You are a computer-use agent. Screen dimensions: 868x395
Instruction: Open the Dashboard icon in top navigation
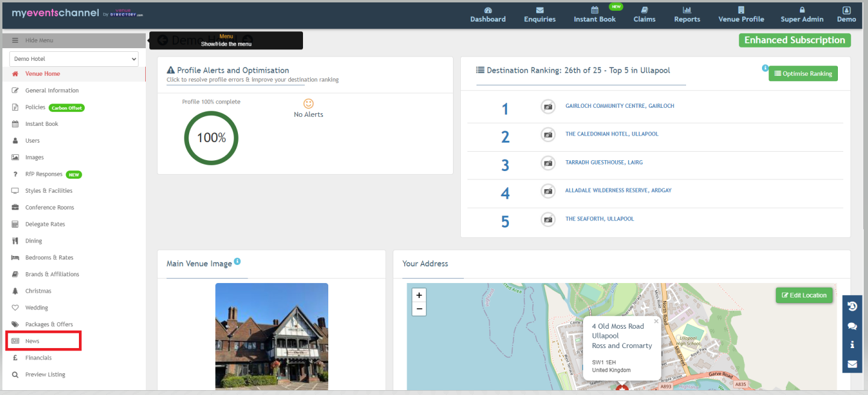coord(488,10)
